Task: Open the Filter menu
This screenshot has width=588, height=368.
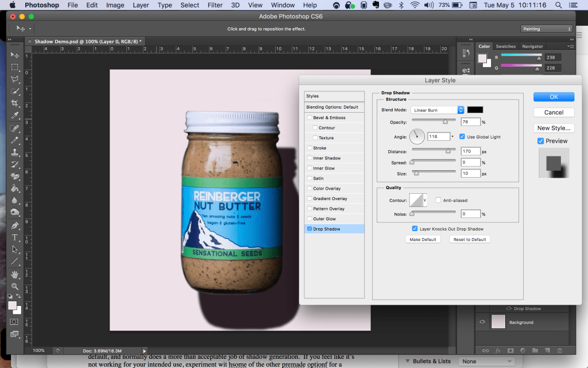Action: tap(215, 5)
